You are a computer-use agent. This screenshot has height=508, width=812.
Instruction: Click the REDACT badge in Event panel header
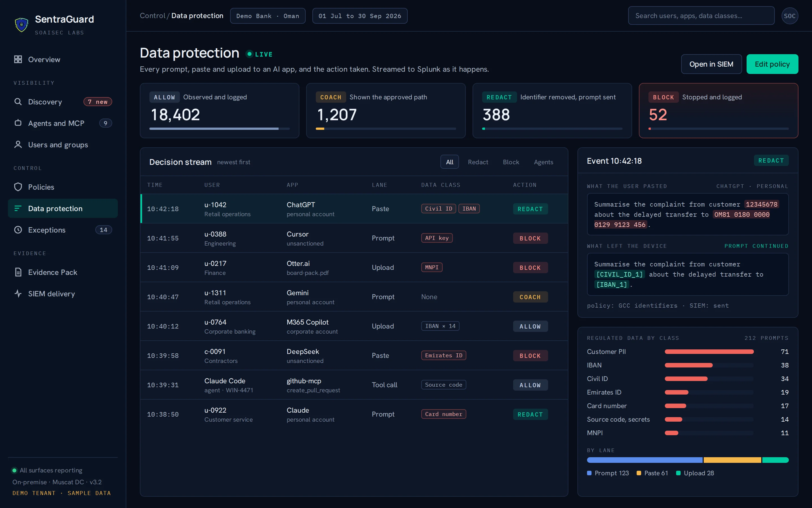pyautogui.click(x=771, y=161)
